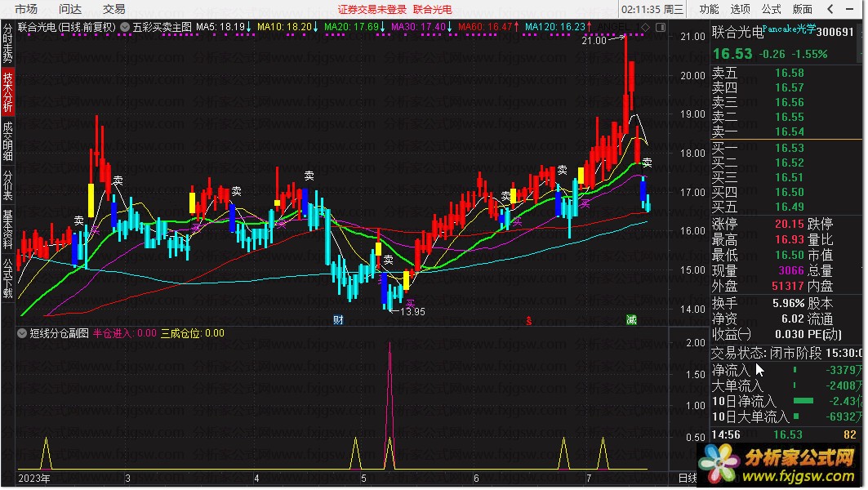Click the blue 财 marker under the chart
868x490 pixels.
(x=338, y=320)
